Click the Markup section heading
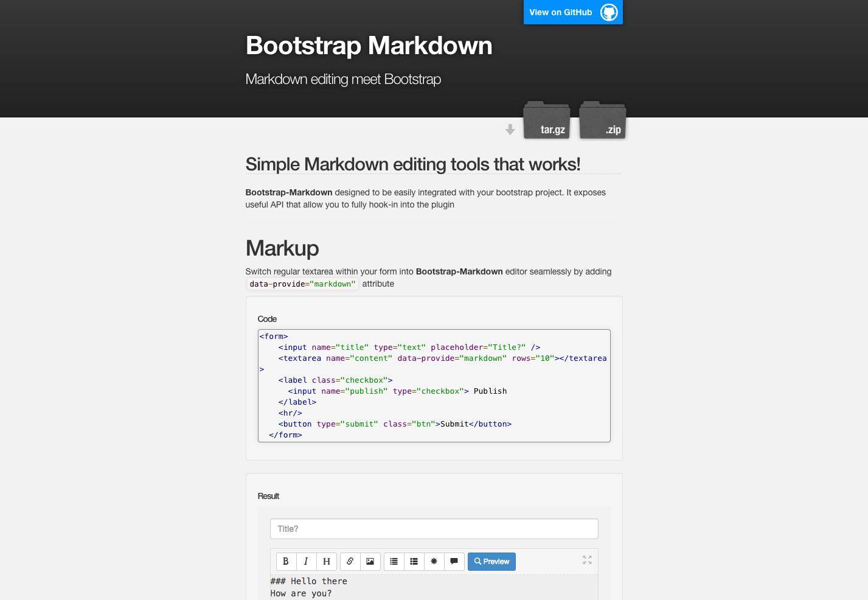 (282, 248)
